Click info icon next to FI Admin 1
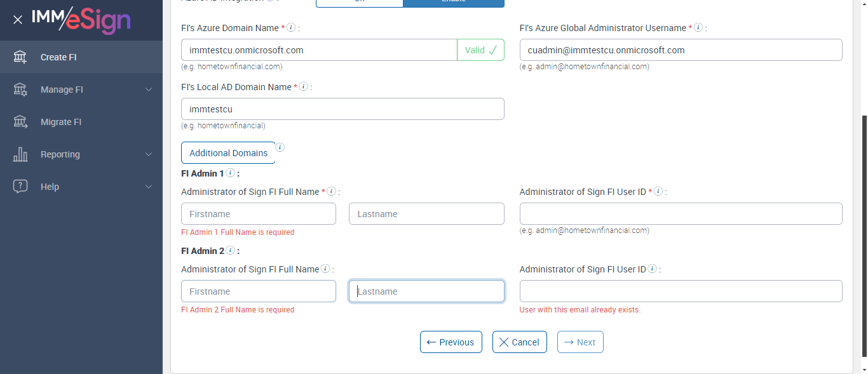 tap(231, 173)
